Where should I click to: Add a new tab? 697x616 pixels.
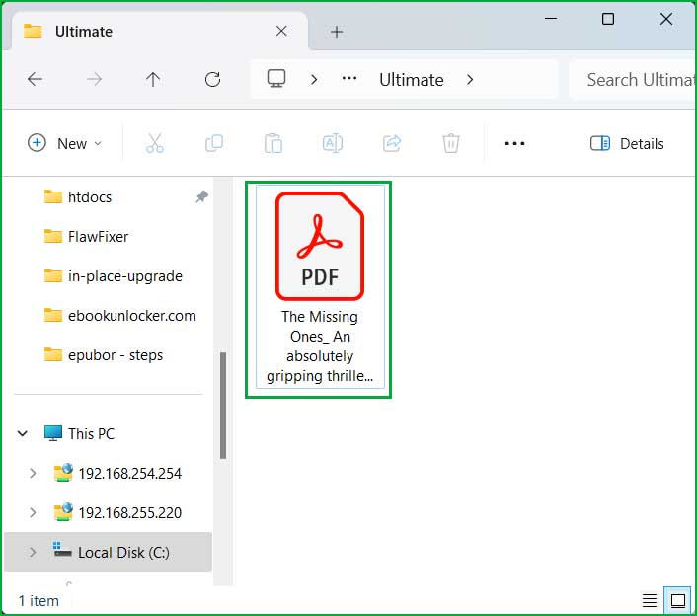(x=337, y=32)
